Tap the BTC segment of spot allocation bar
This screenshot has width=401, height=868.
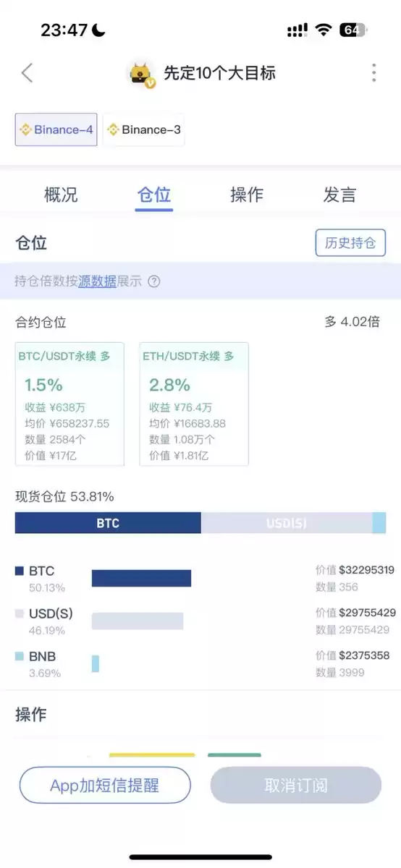pyautogui.click(x=108, y=523)
